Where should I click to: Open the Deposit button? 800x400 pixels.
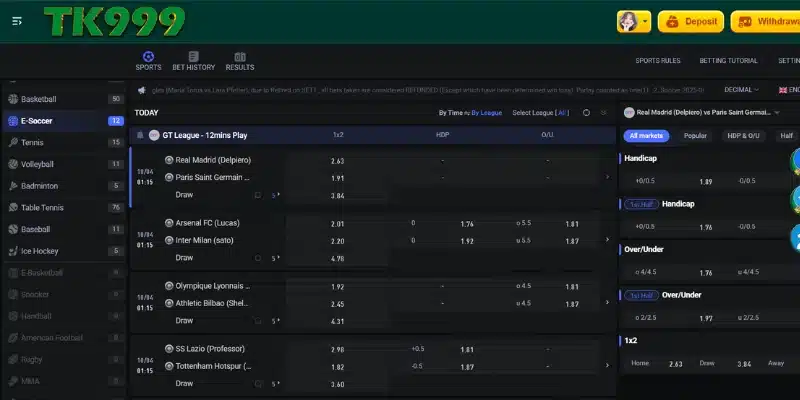(691, 22)
